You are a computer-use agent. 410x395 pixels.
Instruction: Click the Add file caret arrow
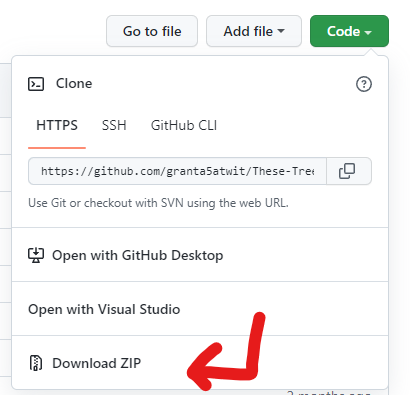click(x=281, y=31)
